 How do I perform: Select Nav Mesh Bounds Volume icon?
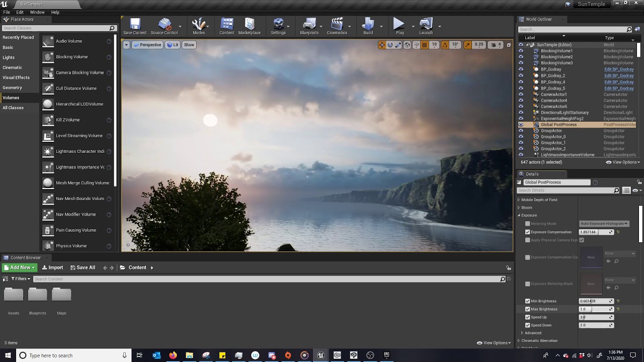(x=48, y=199)
